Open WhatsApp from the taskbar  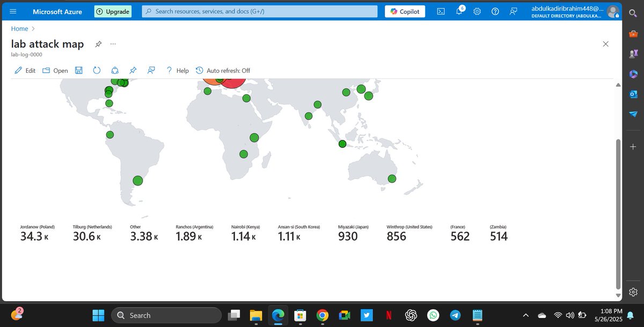433,315
